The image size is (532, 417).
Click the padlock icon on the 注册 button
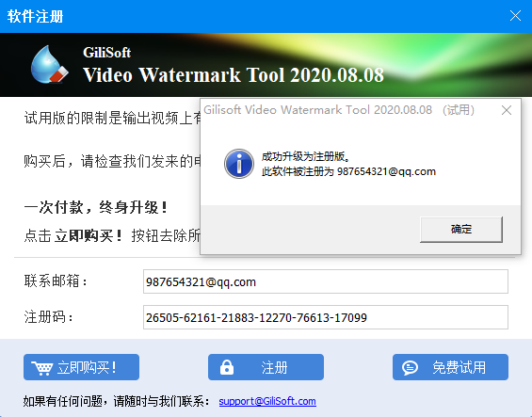[227, 367]
